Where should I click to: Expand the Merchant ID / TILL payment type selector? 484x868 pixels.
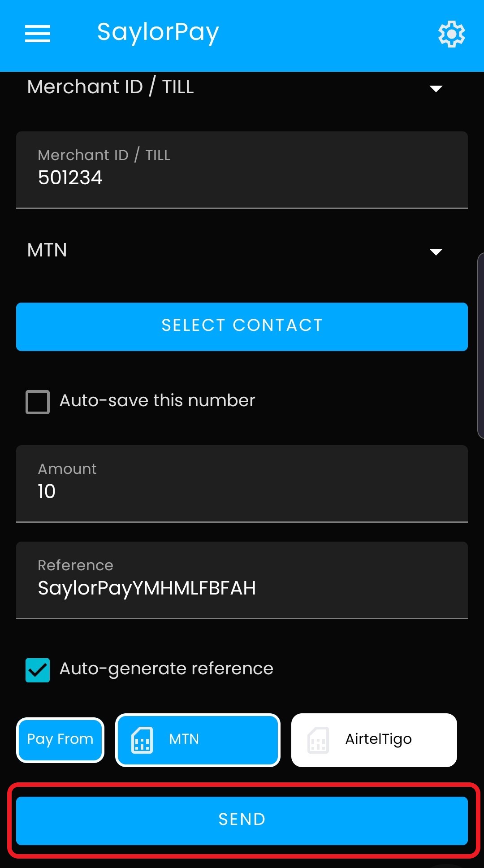242,87
